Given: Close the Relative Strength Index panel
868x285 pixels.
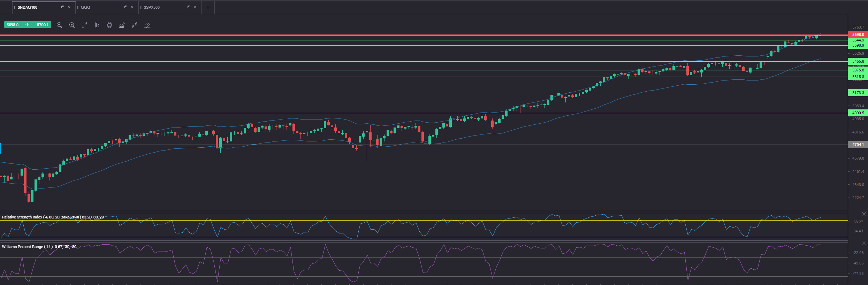Looking at the screenshot, I should tap(864, 214).
